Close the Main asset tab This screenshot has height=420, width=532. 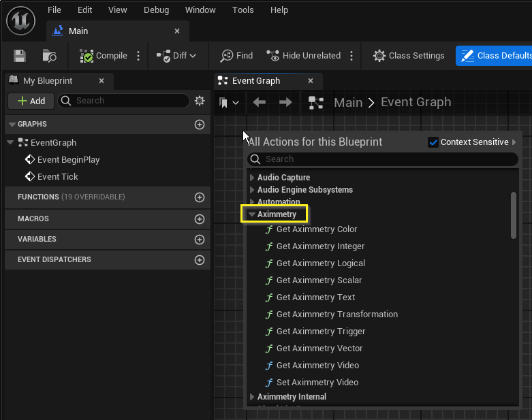point(177,31)
